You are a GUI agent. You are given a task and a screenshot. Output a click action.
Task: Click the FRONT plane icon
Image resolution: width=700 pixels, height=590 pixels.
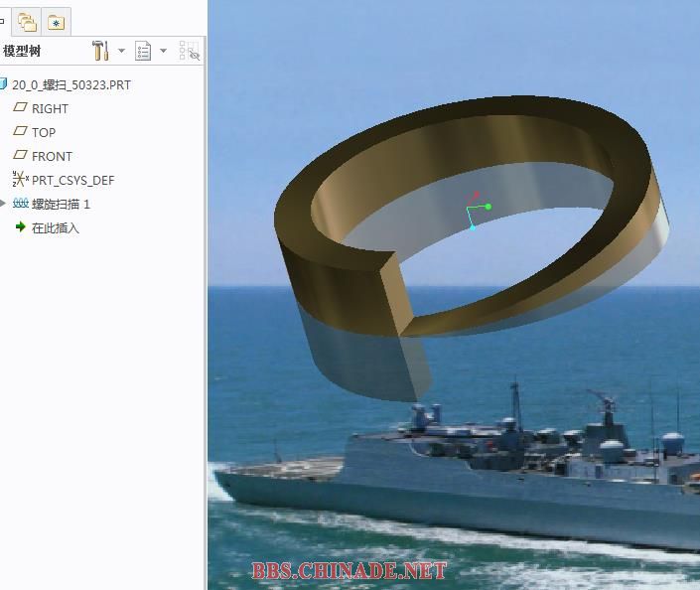[20, 155]
